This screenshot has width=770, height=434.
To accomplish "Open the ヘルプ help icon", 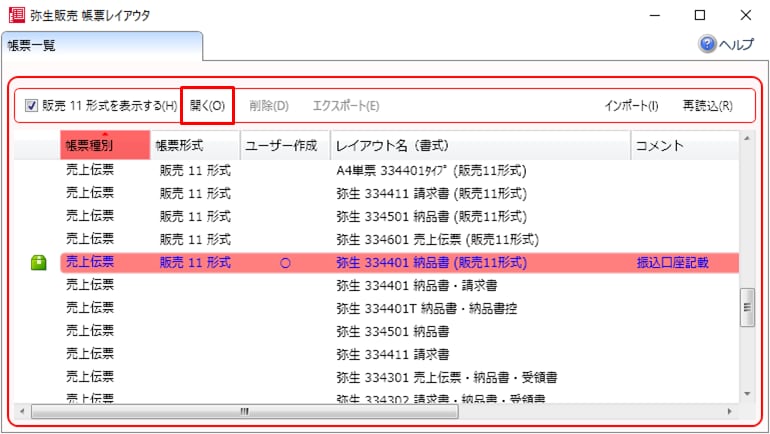I will tap(707, 44).
